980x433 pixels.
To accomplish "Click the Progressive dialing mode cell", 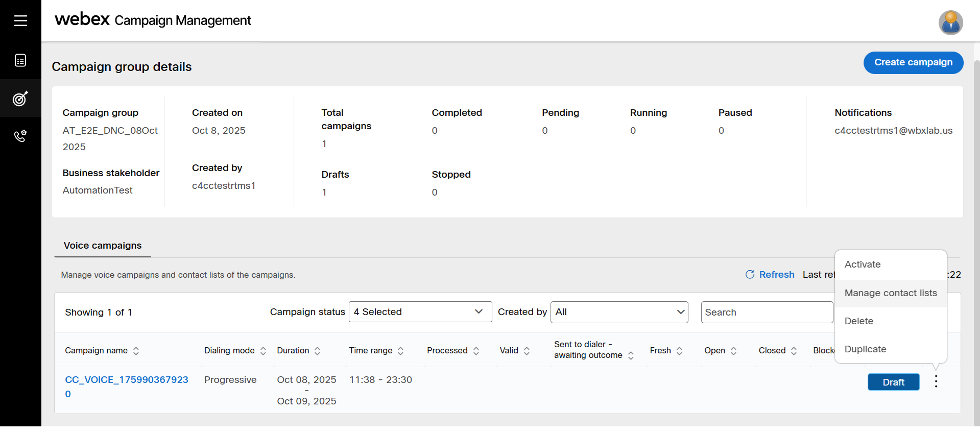I will point(230,380).
